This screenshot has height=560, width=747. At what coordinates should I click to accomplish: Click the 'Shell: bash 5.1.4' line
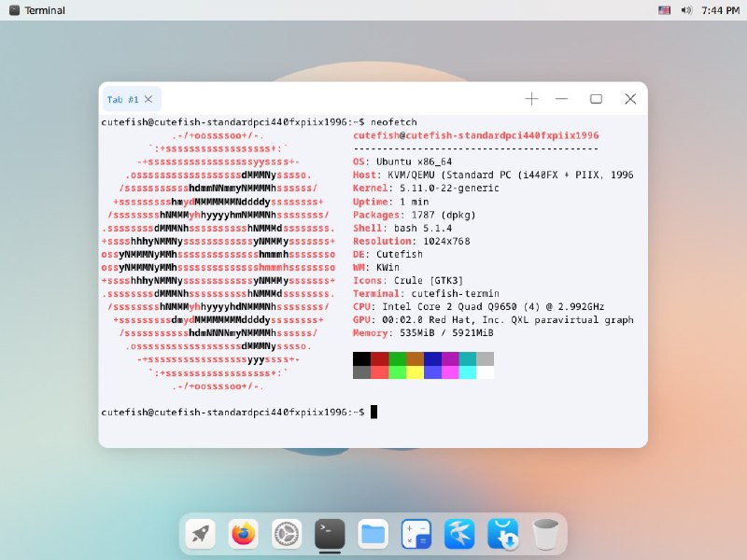(402, 228)
